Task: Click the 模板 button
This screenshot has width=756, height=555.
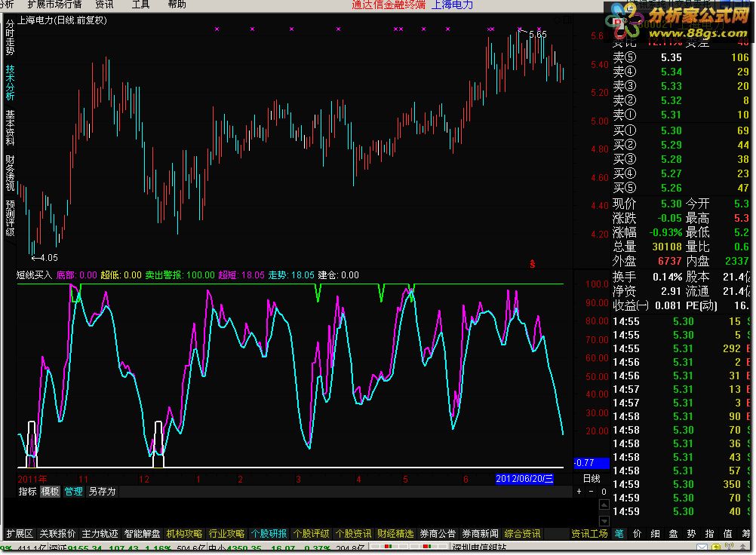Action: (x=50, y=492)
